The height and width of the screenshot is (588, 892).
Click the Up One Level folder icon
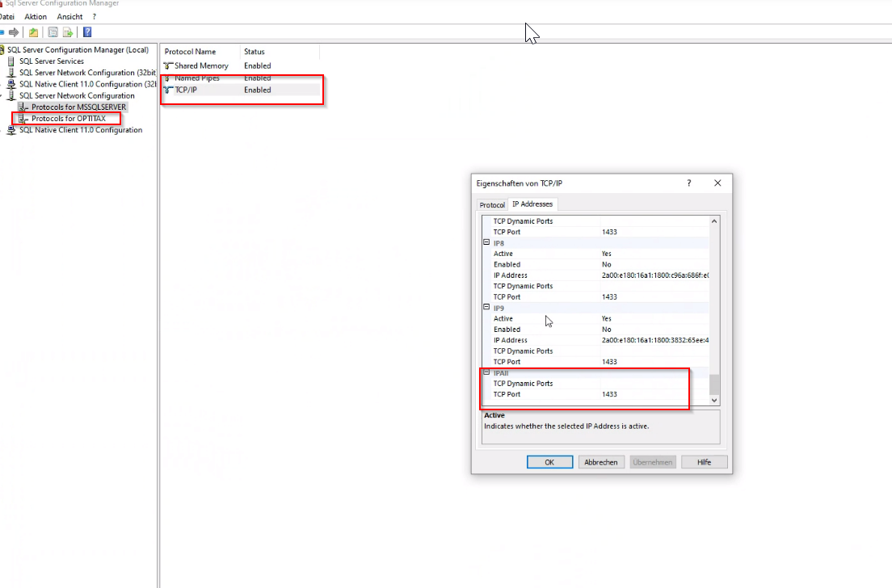click(x=33, y=32)
